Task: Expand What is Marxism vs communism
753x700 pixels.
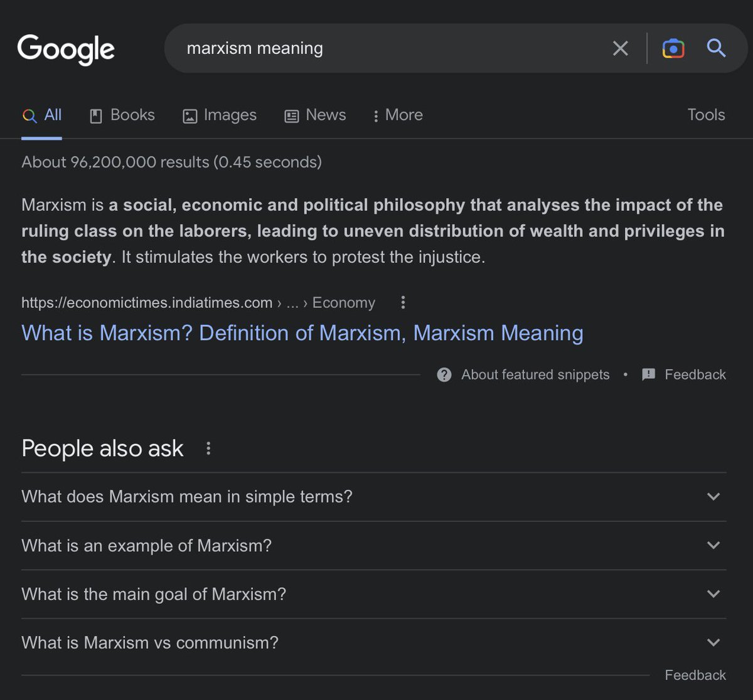Action: [x=374, y=643]
